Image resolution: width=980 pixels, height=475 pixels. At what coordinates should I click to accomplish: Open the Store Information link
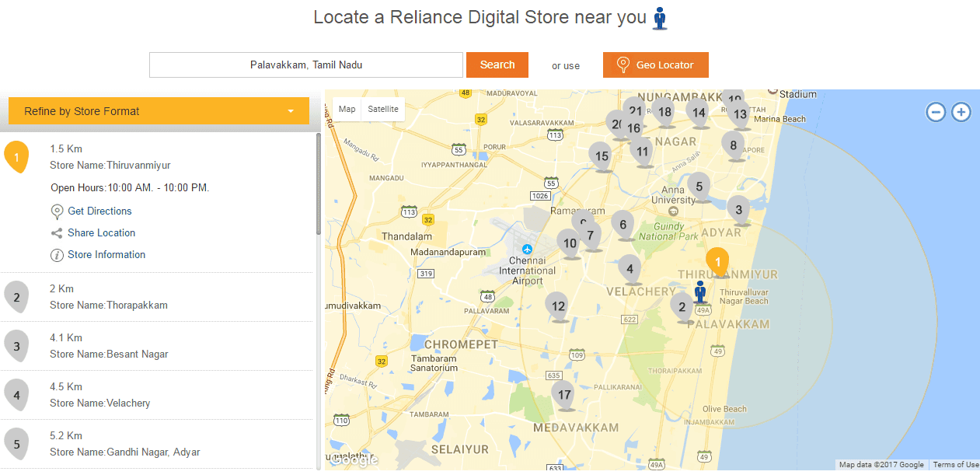pos(106,254)
